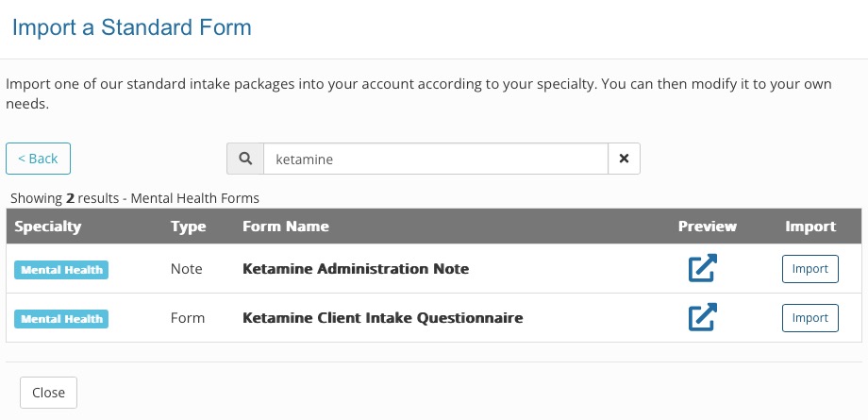The height and width of the screenshot is (420, 868).
Task: Select Mental Health badge on Note row
Action: click(61, 270)
